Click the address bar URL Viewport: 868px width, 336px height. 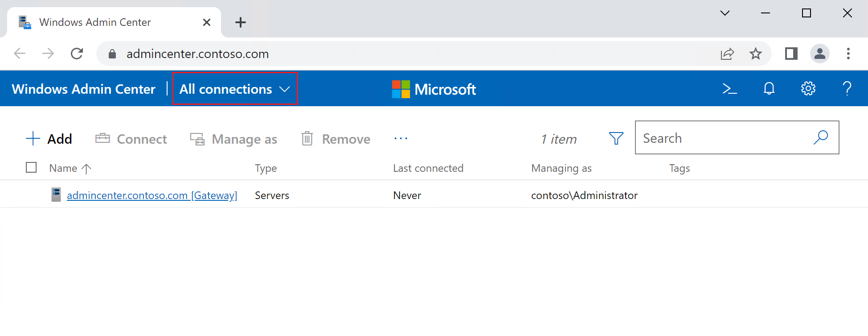[198, 54]
